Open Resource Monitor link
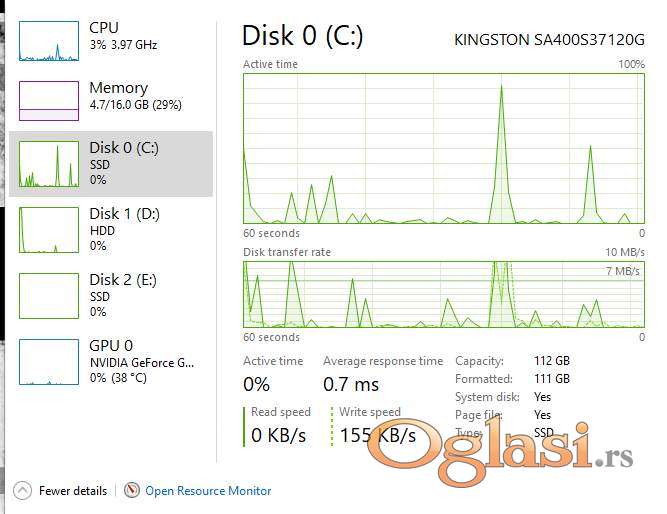The height and width of the screenshot is (514, 667). (x=208, y=491)
